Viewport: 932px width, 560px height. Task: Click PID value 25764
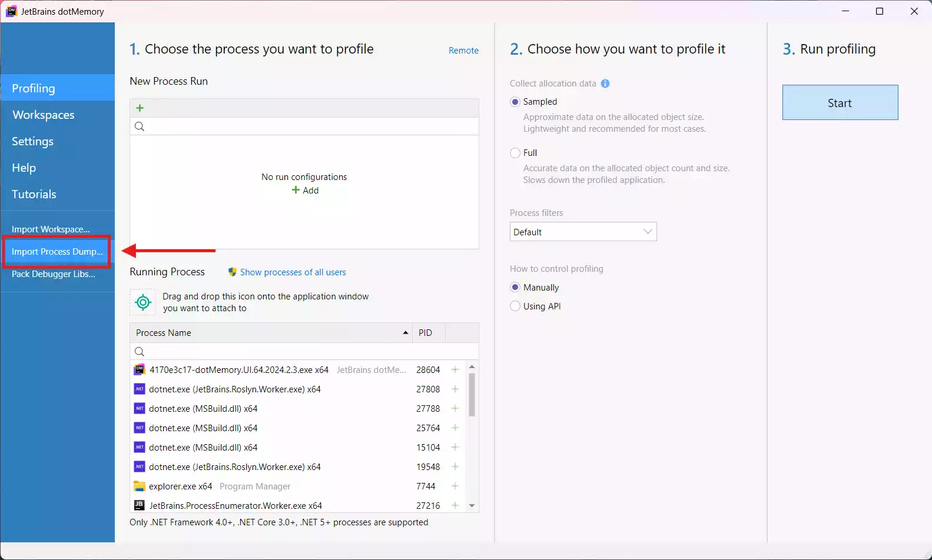click(x=428, y=428)
